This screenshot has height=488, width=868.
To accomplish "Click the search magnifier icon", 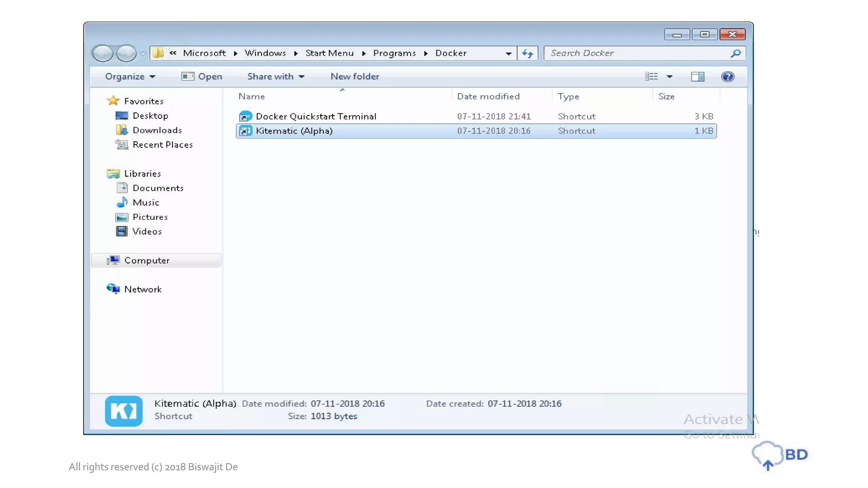I will 736,53.
